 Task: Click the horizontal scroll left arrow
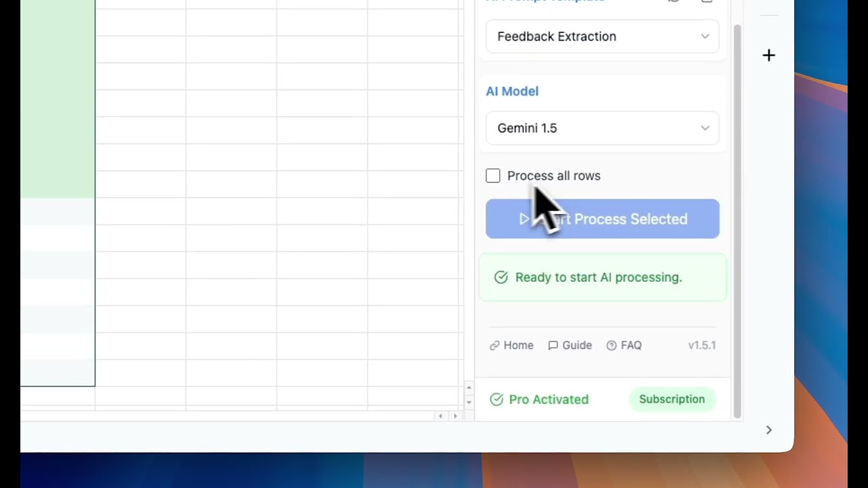[440, 415]
